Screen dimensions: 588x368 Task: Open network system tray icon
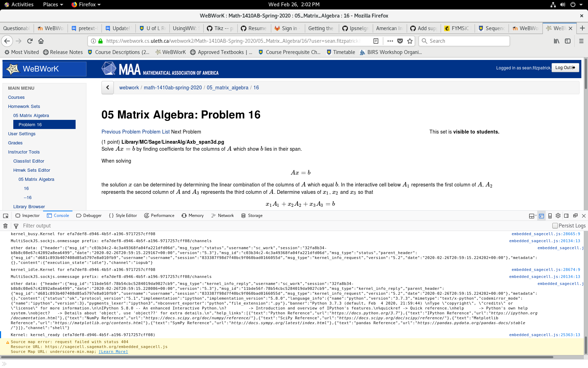pos(553,5)
